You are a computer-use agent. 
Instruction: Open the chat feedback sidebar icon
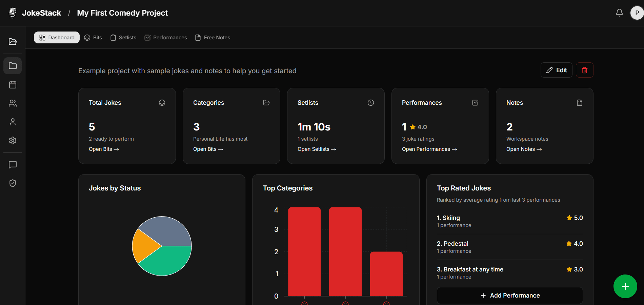tap(13, 165)
